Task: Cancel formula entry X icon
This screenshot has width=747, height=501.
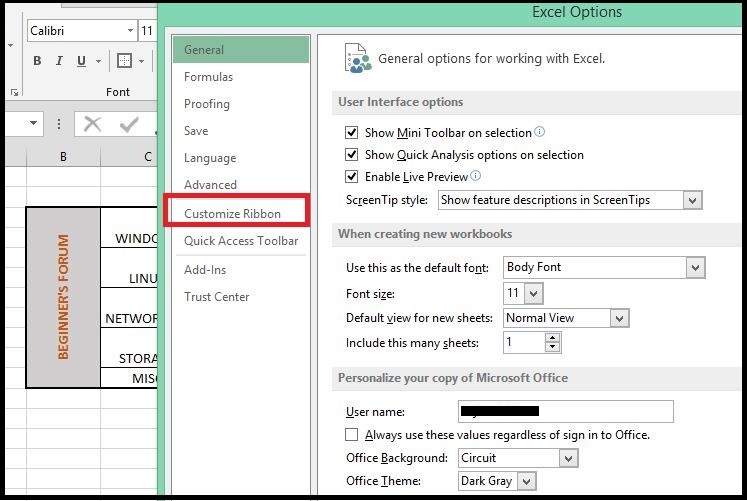Action: tap(92, 124)
